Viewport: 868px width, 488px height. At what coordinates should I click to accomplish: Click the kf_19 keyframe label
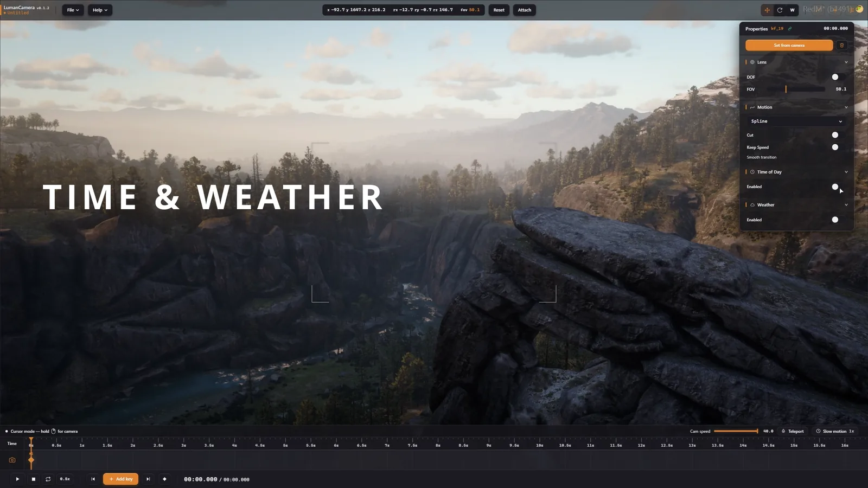777,29
